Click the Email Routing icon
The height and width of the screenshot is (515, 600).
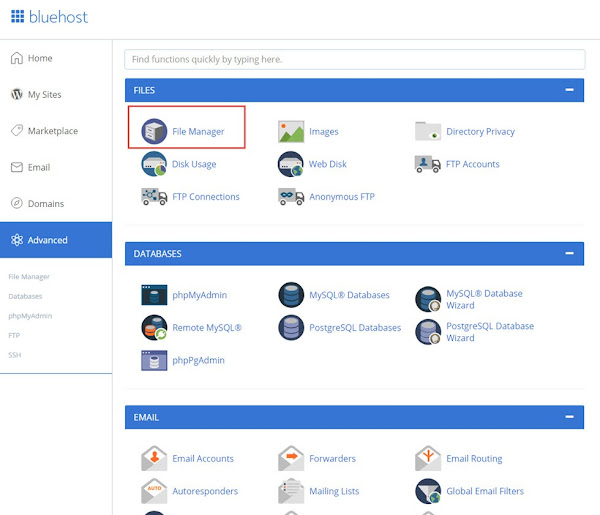[428, 458]
